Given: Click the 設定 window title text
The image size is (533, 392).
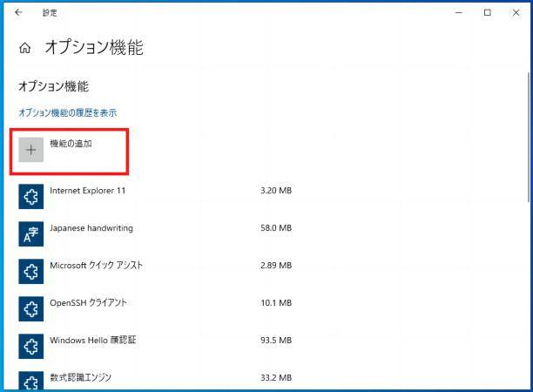Looking at the screenshot, I should pyautogui.click(x=50, y=13).
